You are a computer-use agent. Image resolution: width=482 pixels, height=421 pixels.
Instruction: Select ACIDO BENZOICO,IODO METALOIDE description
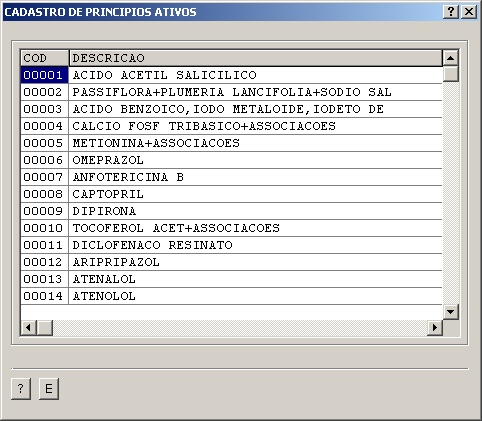[x=256, y=109]
